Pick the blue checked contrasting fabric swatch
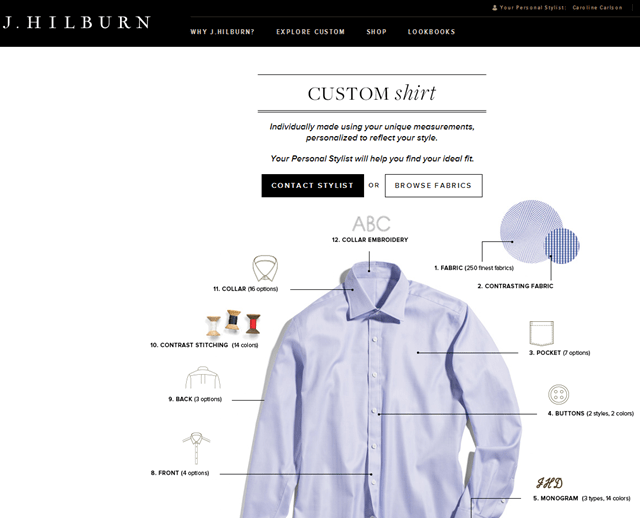The height and width of the screenshot is (518, 640). click(x=562, y=245)
